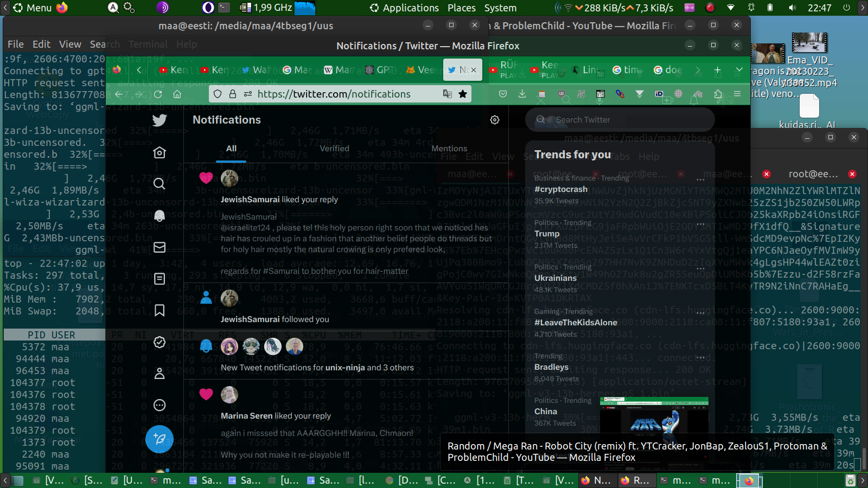868x488 pixels.
Task: Open Twitter Verified badge icon in sidebar
Action: click(159, 342)
